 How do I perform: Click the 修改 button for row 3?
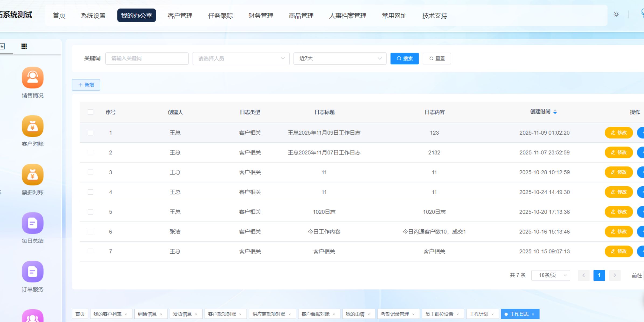[618, 172]
